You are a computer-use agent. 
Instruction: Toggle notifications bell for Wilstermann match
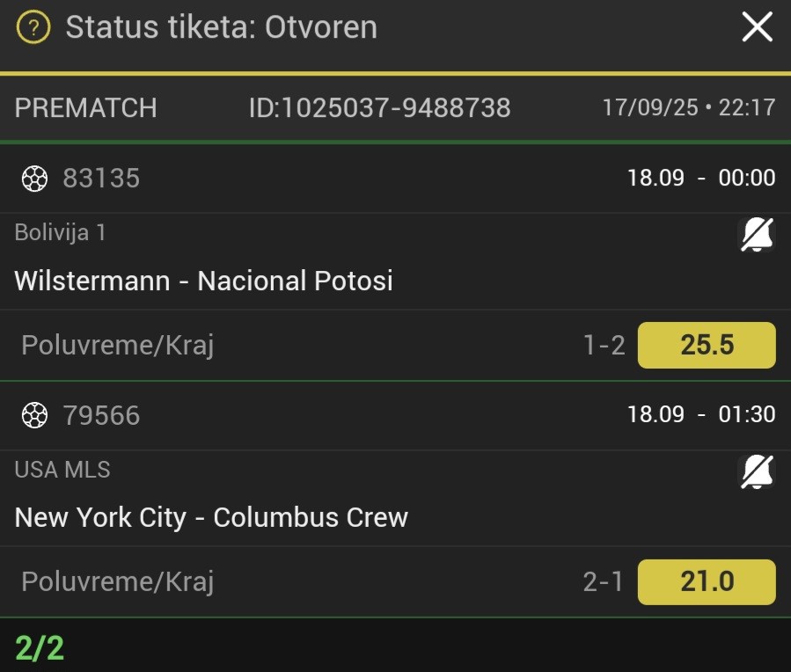point(757,235)
